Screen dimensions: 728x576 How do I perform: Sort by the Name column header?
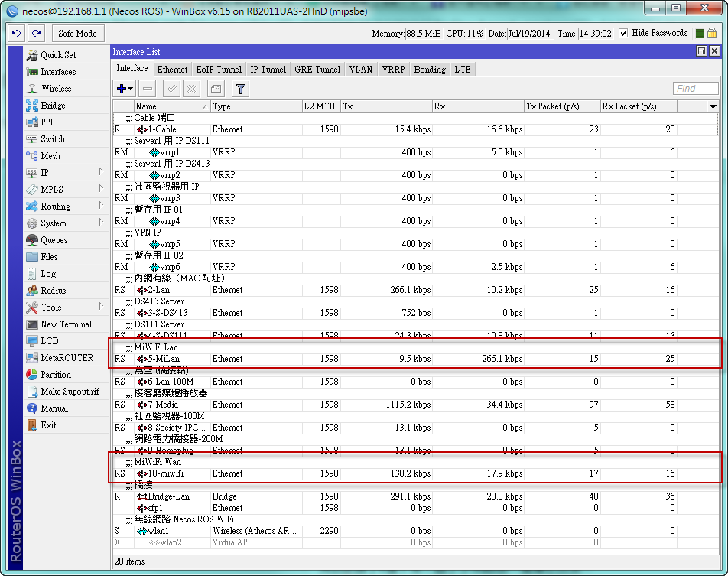click(172, 106)
